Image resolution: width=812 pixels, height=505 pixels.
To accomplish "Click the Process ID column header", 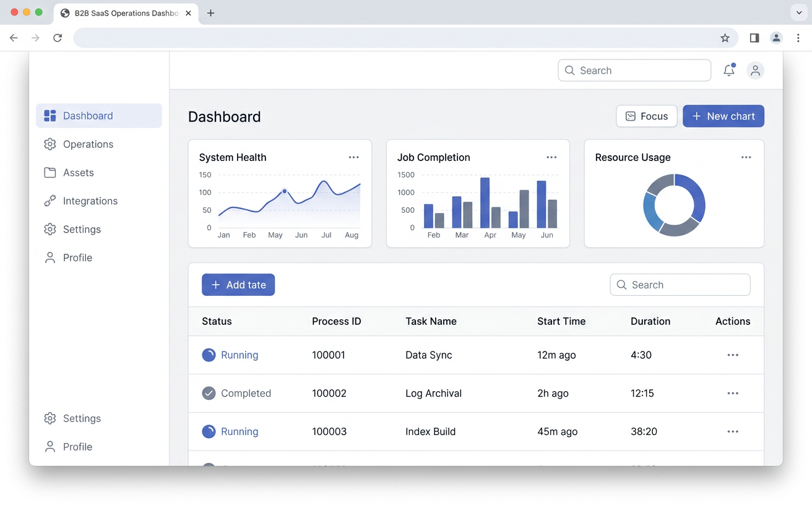I will click(337, 322).
